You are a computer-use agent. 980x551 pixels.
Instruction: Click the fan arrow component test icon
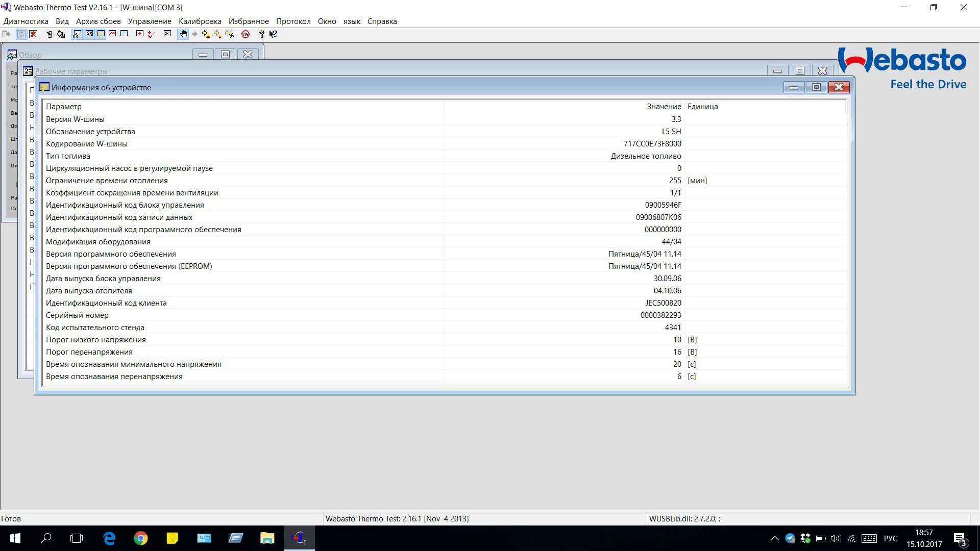[x=230, y=34]
